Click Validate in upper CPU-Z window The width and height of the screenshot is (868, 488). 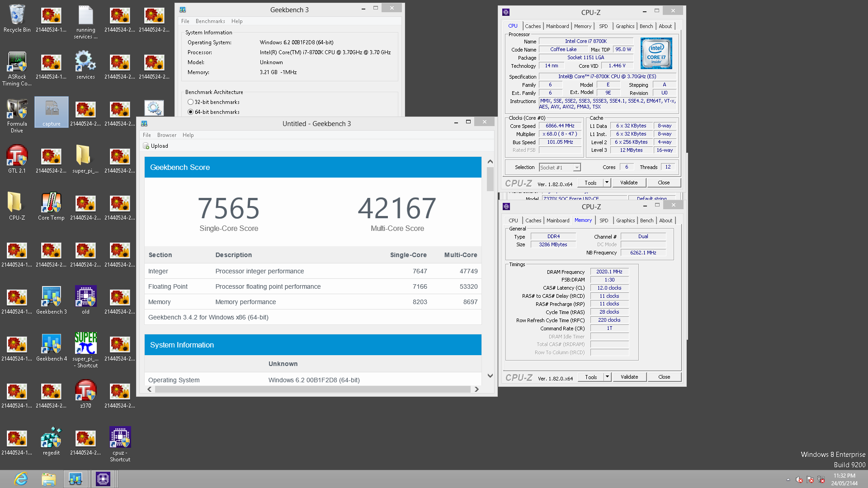pos(629,183)
